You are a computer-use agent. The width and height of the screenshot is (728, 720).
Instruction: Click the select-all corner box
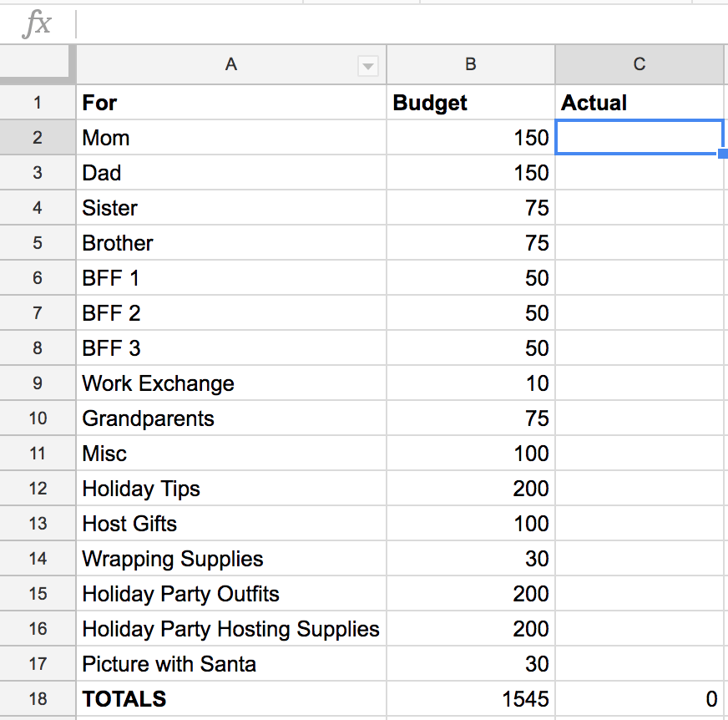(x=34, y=61)
